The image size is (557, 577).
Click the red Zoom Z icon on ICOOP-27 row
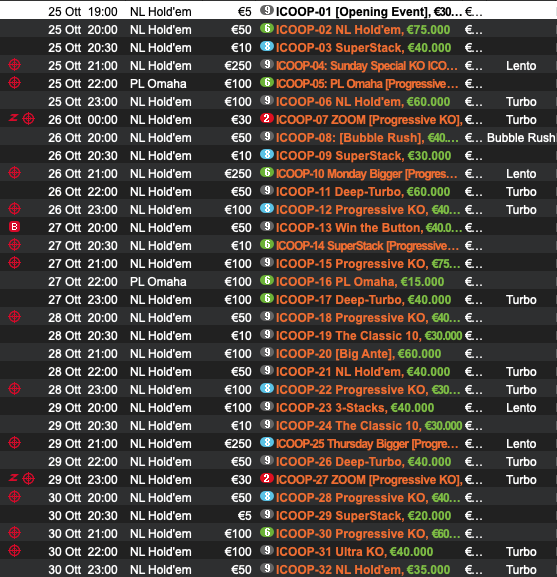(13, 478)
